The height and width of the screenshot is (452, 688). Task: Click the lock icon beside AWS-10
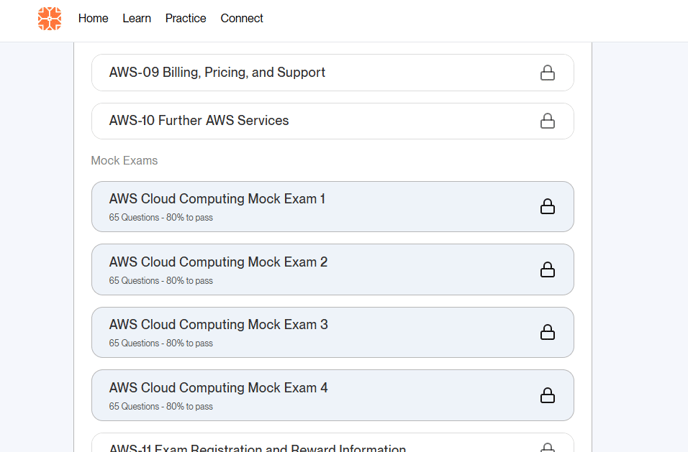tap(547, 121)
